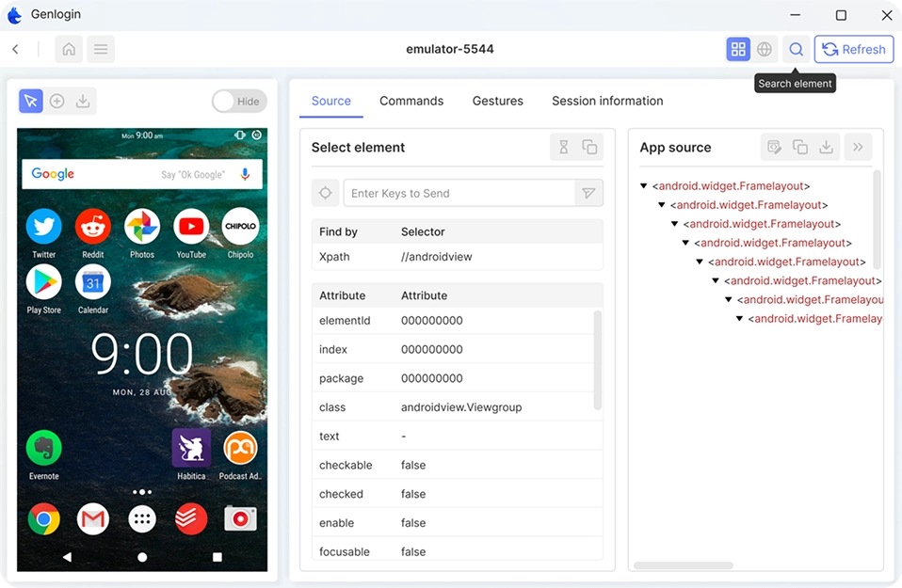Open the Calendar app on the emulator
This screenshot has height=588, width=902.
(x=92, y=290)
